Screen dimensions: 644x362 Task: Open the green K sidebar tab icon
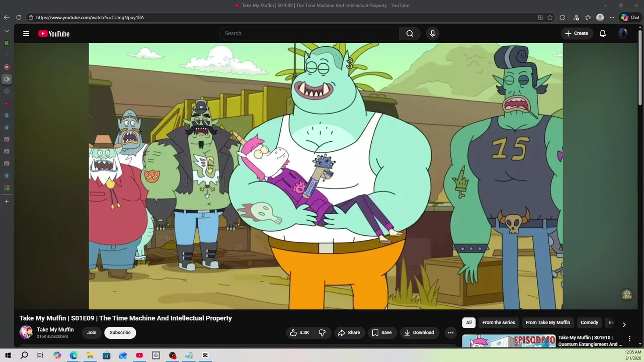[7, 43]
